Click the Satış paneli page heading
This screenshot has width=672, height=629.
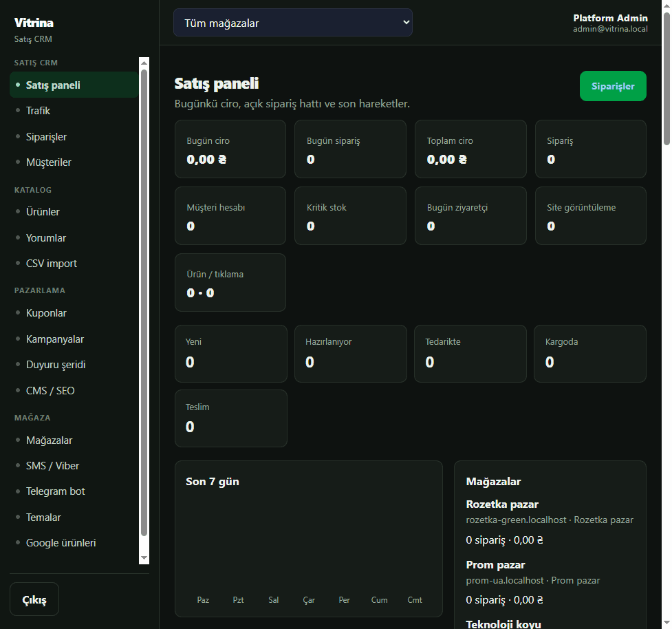[x=217, y=83]
